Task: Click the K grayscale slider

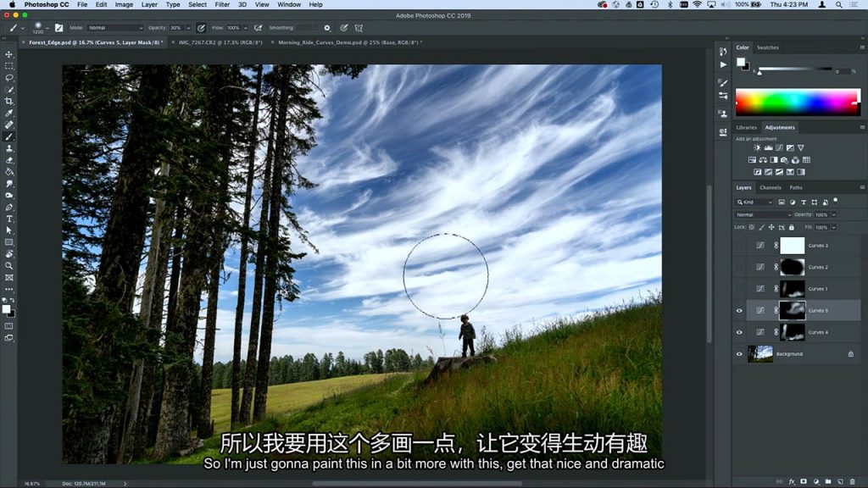Action: pyautogui.click(x=795, y=69)
